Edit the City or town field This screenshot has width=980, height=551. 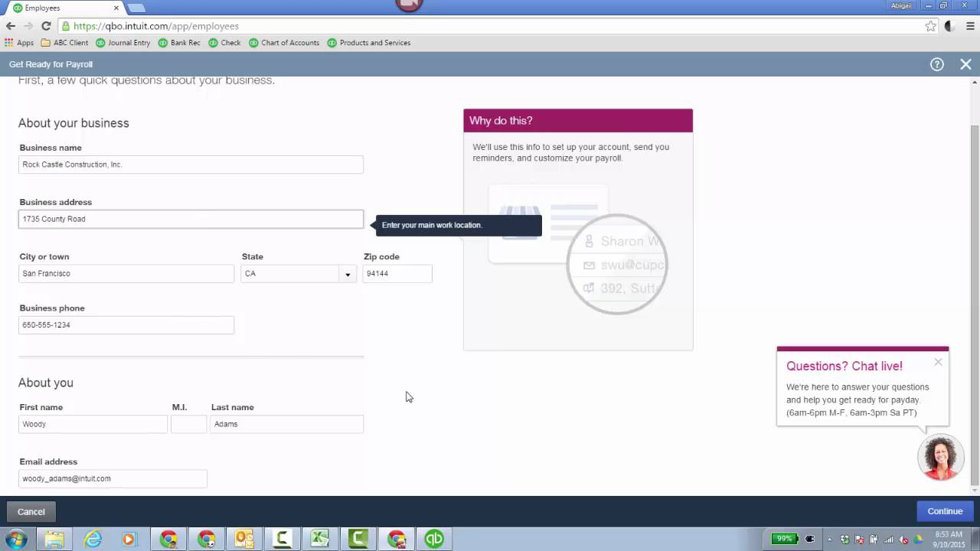point(126,273)
